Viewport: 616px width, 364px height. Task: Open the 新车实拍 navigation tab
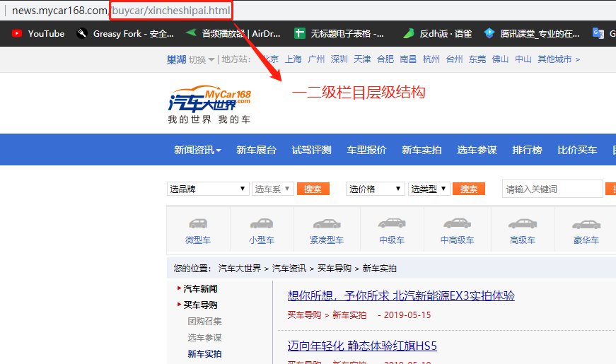tap(422, 150)
